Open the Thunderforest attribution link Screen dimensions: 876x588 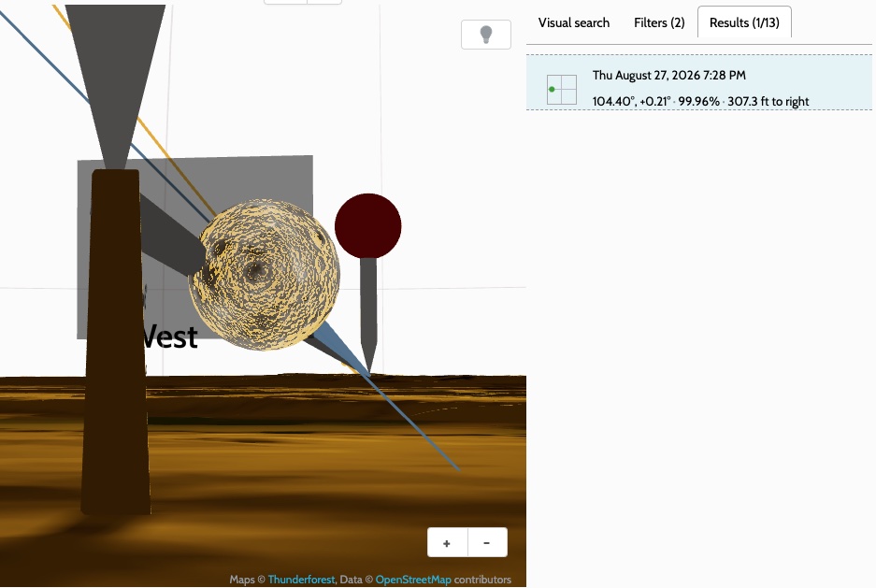click(x=301, y=580)
